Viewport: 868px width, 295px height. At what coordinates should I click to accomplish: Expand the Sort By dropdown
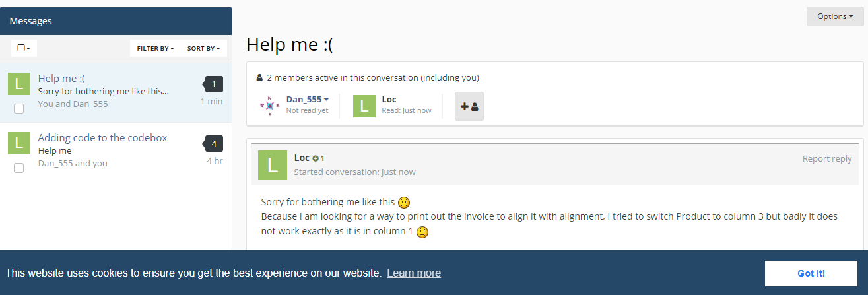(203, 48)
